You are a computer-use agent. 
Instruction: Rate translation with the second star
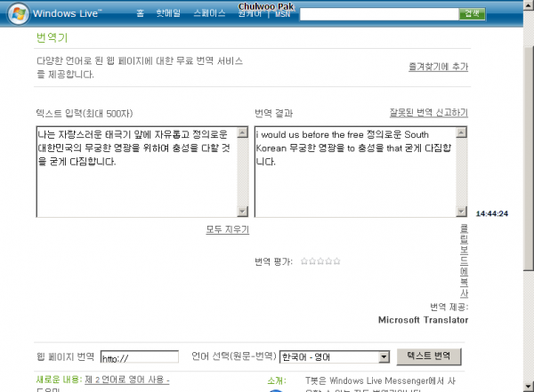pos(312,261)
